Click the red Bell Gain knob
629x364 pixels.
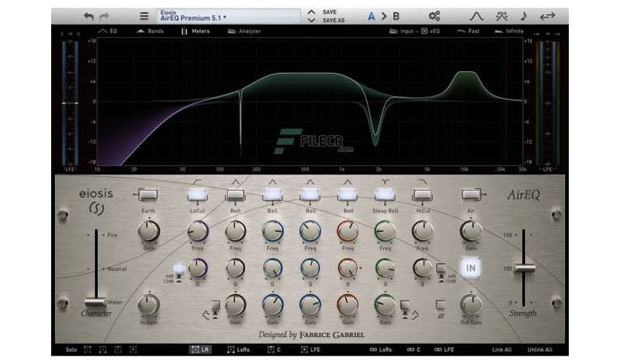click(x=348, y=305)
